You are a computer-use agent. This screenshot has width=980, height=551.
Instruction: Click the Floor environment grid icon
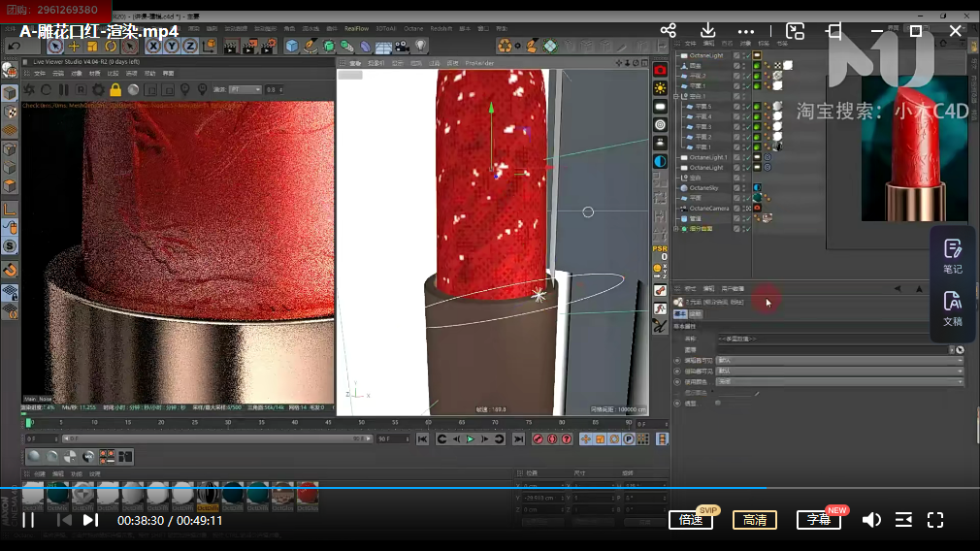pos(383,47)
